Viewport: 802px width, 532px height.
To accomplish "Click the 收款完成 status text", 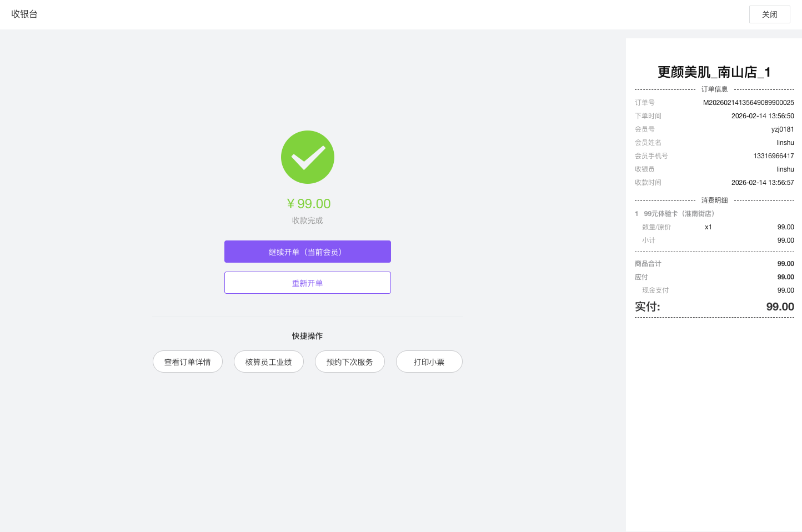I will tap(307, 220).
